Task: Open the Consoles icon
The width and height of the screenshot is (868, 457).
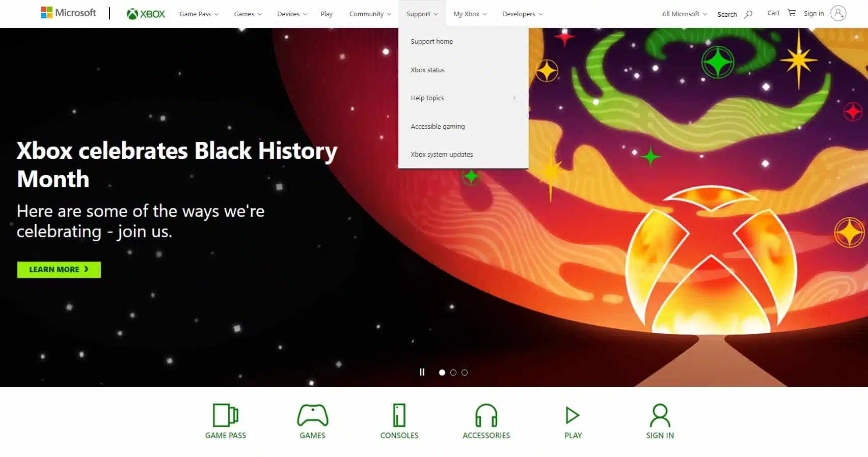Action: pos(399,415)
